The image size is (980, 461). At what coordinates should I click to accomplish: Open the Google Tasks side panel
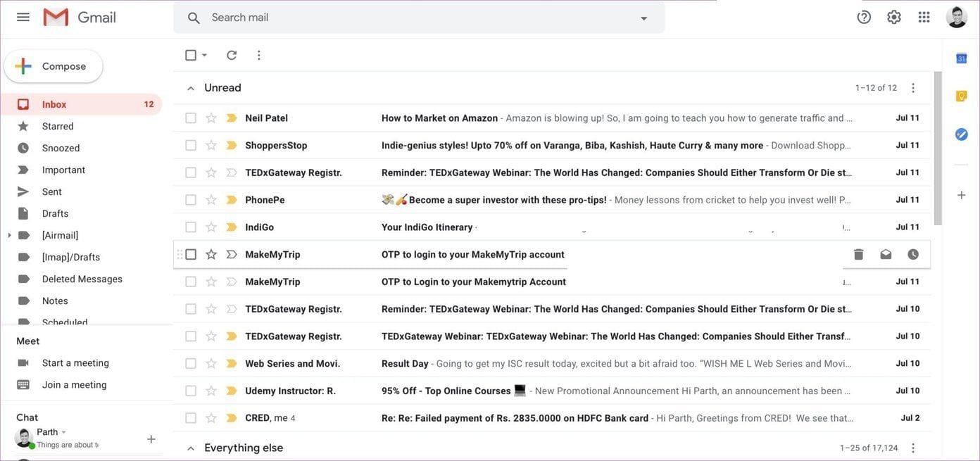tap(961, 134)
